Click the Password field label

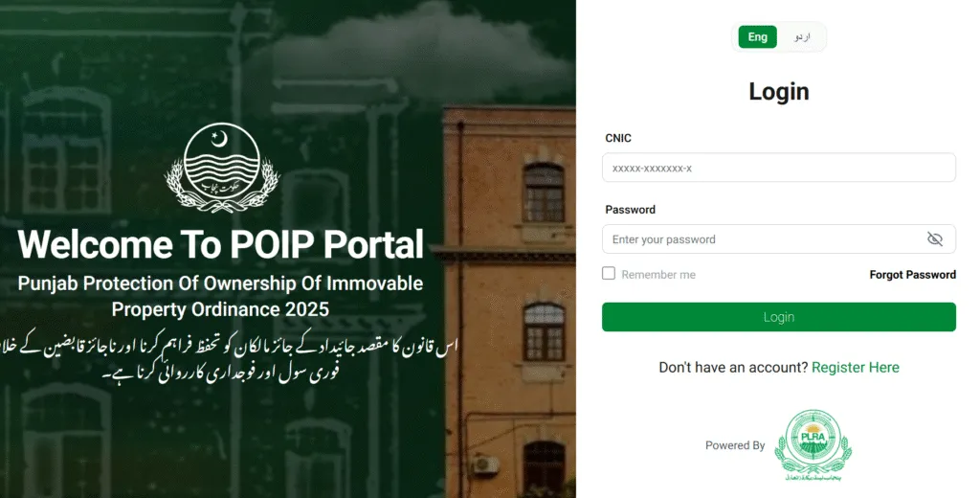(630, 210)
